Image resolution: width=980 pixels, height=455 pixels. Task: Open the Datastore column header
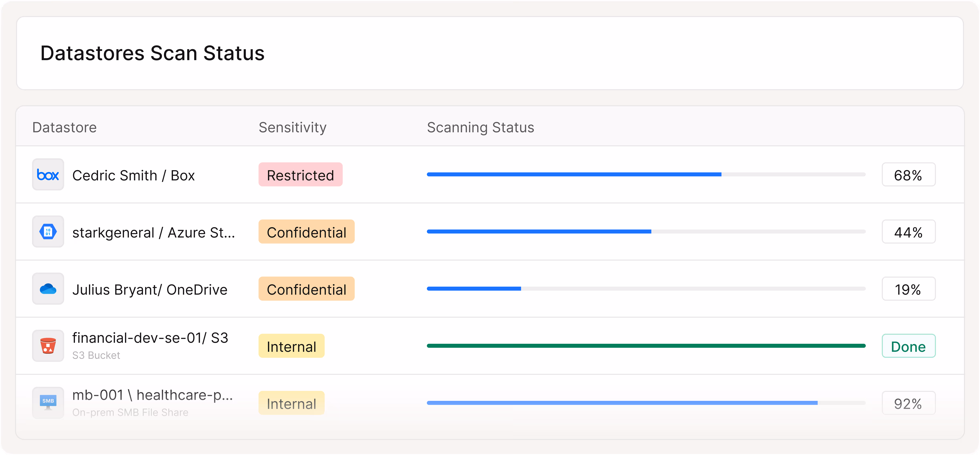[x=64, y=127]
